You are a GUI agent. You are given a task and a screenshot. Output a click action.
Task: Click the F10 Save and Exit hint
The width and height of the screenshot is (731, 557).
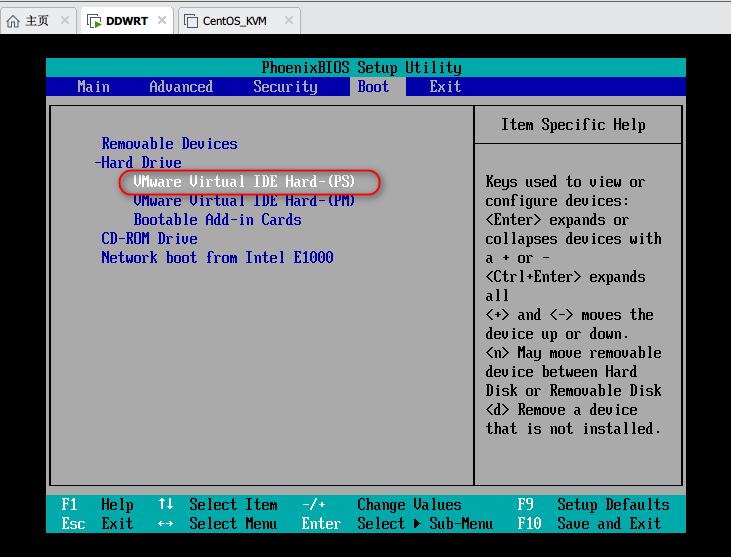pyautogui.click(x=589, y=523)
